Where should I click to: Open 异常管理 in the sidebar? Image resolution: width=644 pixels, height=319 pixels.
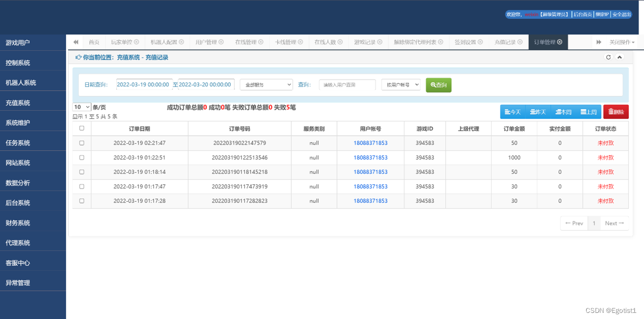(33, 283)
